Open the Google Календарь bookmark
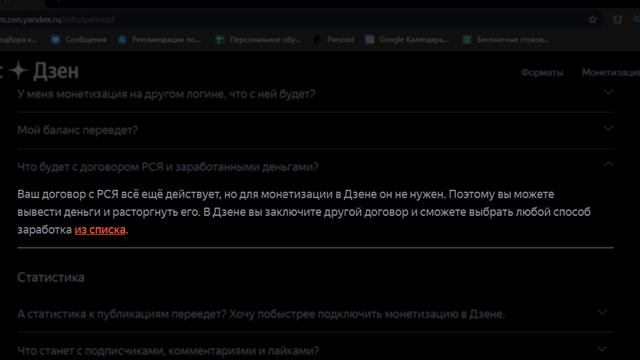This screenshot has width=640, height=360. 407,40
